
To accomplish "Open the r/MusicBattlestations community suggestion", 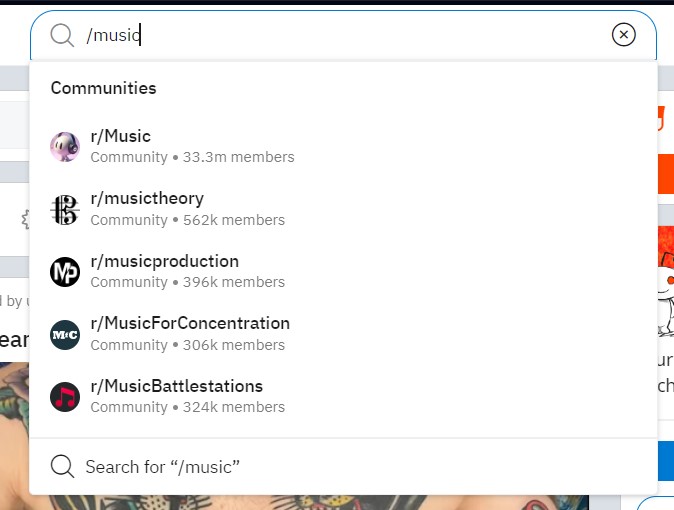I will pos(343,396).
